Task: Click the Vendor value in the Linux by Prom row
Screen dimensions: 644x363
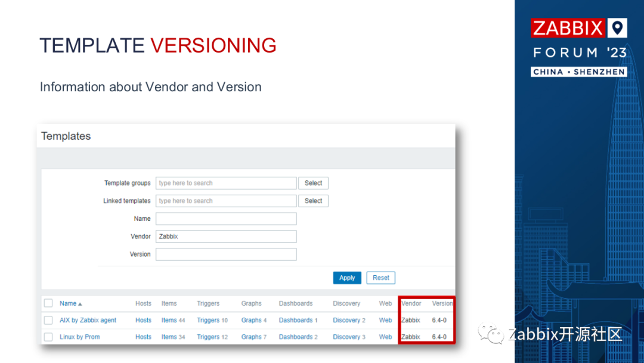Action: [x=411, y=337]
